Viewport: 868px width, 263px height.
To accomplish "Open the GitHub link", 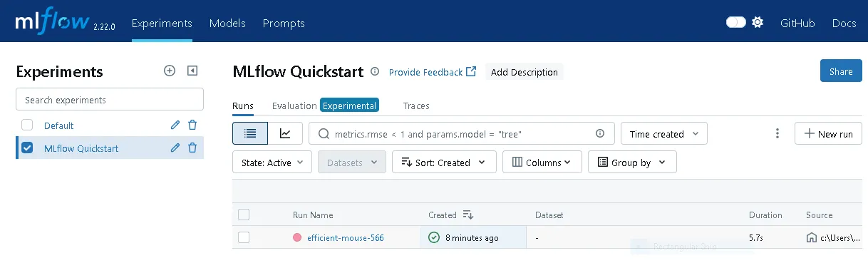I will pos(797,24).
